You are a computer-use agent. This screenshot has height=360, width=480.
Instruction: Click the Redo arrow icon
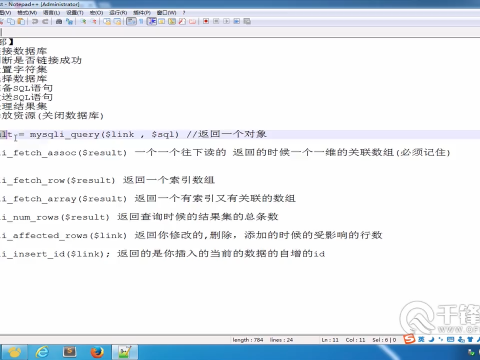(45, 21)
